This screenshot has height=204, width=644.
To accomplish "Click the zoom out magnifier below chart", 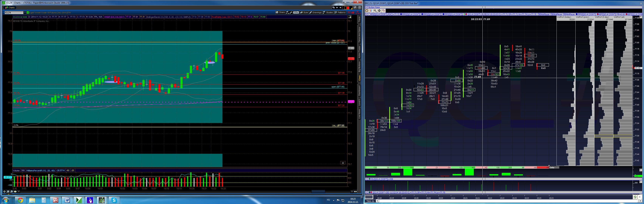I will pyautogui.click(x=12, y=192).
